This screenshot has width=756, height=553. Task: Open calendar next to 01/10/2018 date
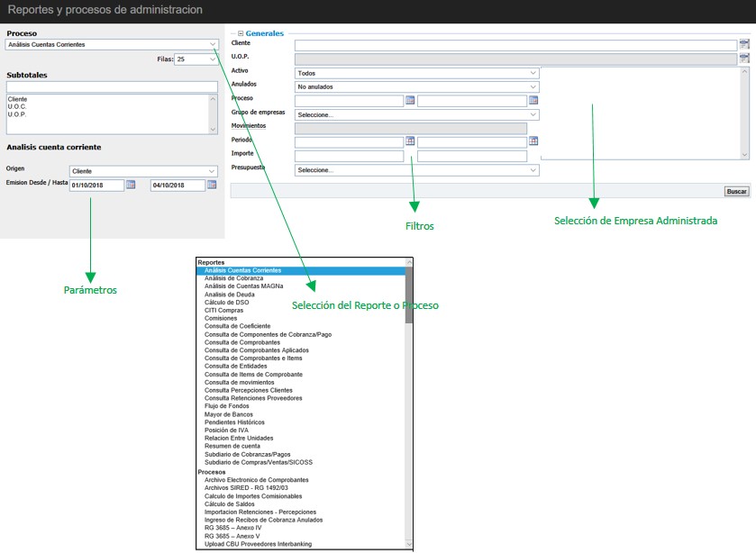pos(131,185)
